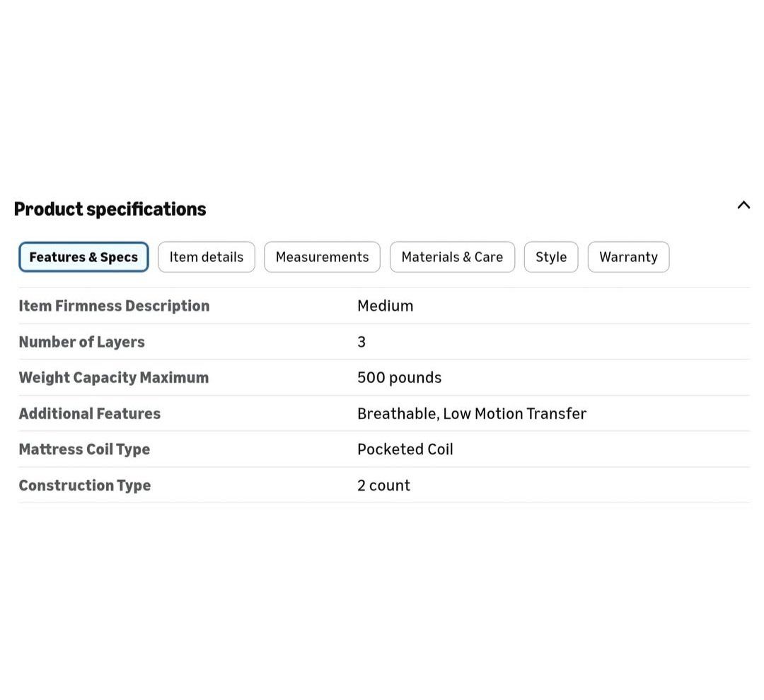This screenshot has height=700, width=764.
Task: Click the Mattress Coil Type label
Action: point(84,449)
